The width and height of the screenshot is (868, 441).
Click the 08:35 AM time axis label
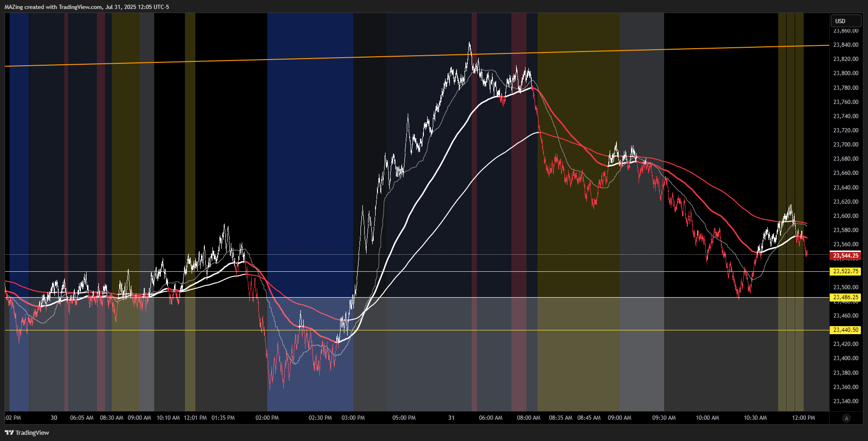point(561,418)
